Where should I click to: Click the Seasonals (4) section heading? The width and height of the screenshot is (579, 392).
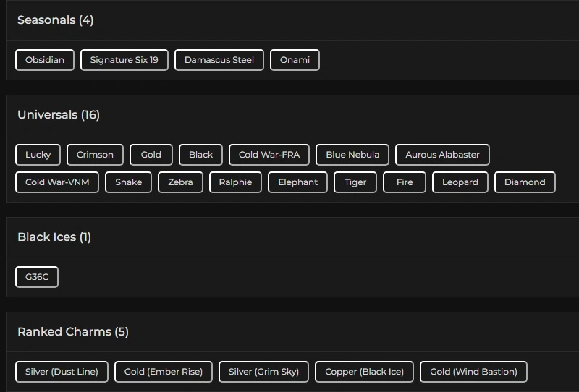coord(56,20)
